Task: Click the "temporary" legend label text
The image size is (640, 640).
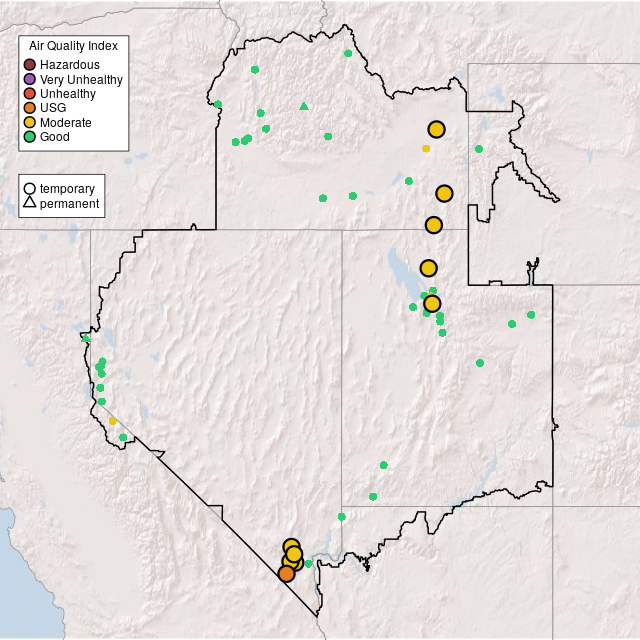Action: (x=67, y=189)
